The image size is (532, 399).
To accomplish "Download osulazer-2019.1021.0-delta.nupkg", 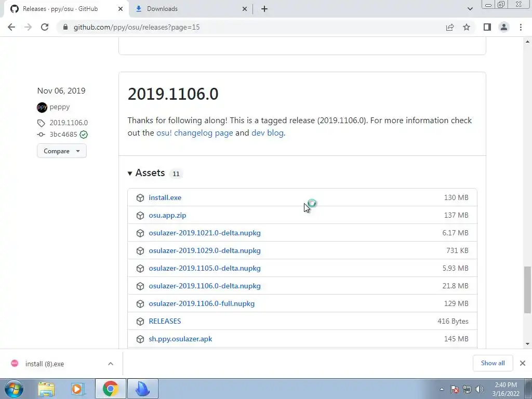I will click(205, 233).
